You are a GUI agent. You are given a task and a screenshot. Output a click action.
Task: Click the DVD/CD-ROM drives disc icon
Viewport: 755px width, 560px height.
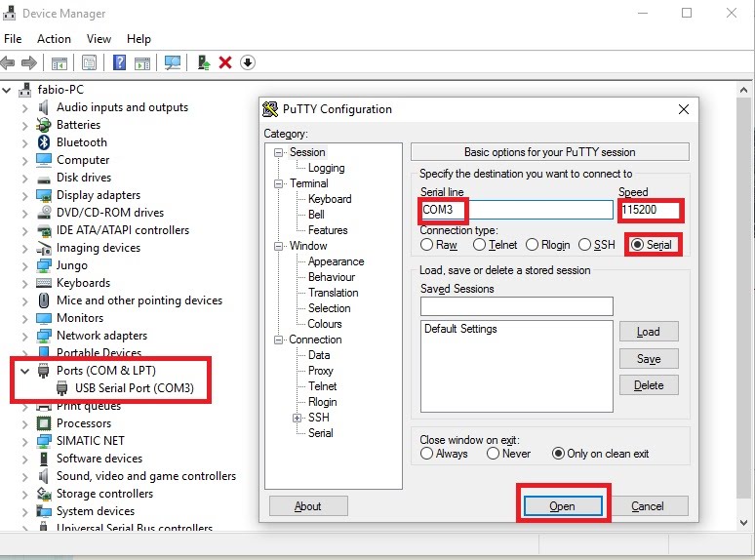[x=44, y=213]
